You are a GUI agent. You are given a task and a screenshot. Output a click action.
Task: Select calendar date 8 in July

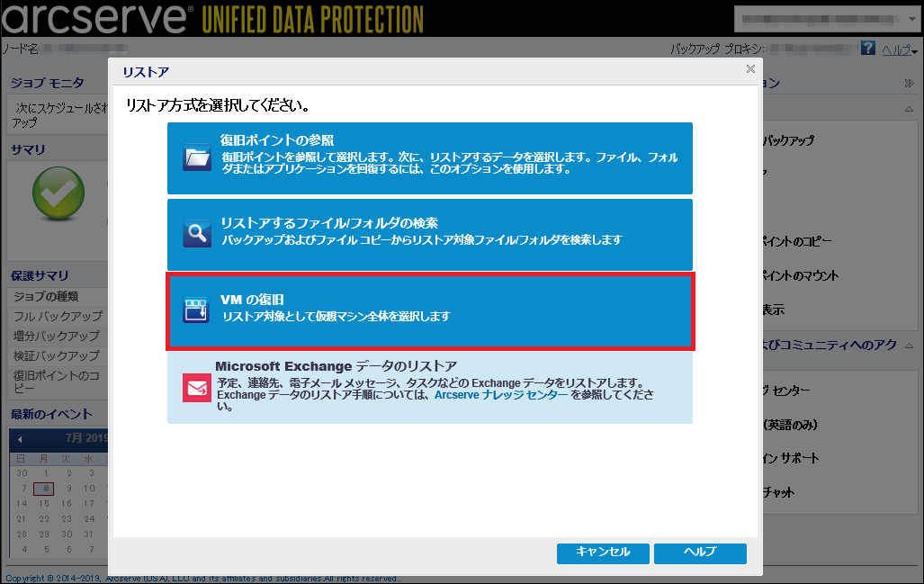44,489
